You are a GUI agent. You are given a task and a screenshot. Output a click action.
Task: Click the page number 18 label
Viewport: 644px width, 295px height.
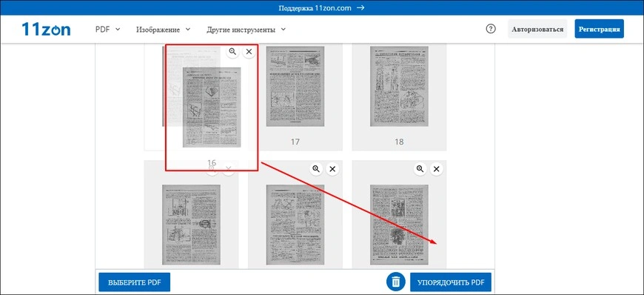(399, 142)
